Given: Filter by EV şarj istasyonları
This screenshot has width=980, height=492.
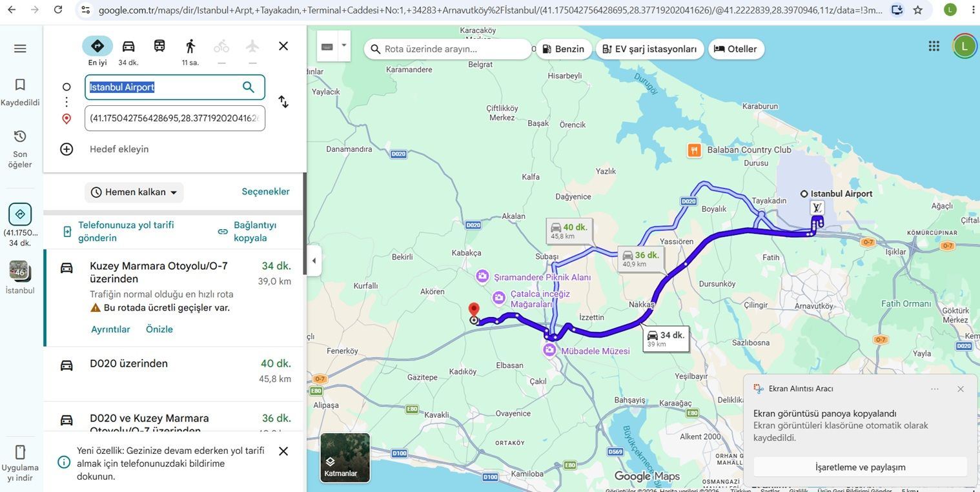Looking at the screenshot, I should [649, 49].
